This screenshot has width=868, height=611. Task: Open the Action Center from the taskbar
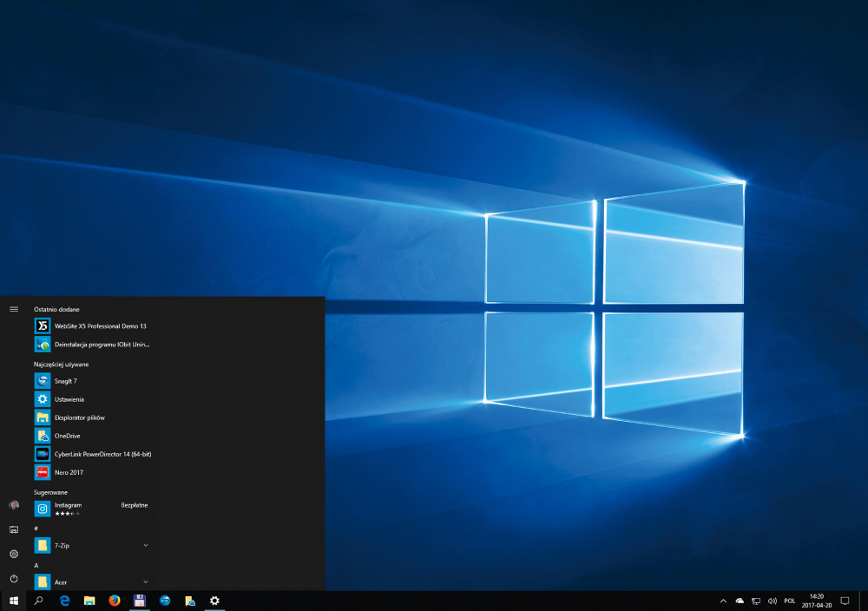pyautogui.click(x=845, y=600)
